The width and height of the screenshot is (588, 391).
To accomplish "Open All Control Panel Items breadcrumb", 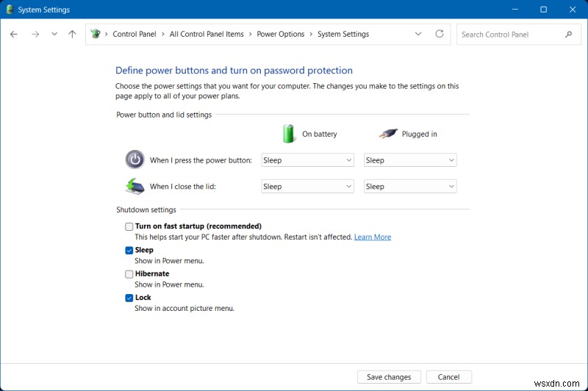I will click(207, 34).
